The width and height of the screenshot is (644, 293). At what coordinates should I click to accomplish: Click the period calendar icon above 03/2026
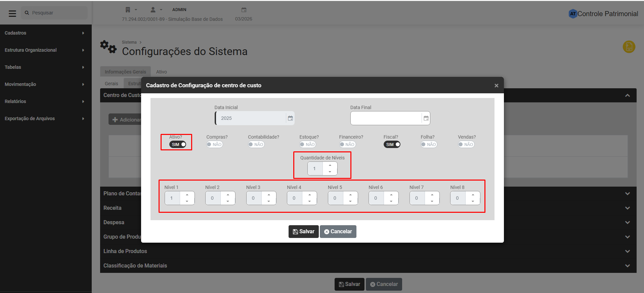[x=244, y=10]
